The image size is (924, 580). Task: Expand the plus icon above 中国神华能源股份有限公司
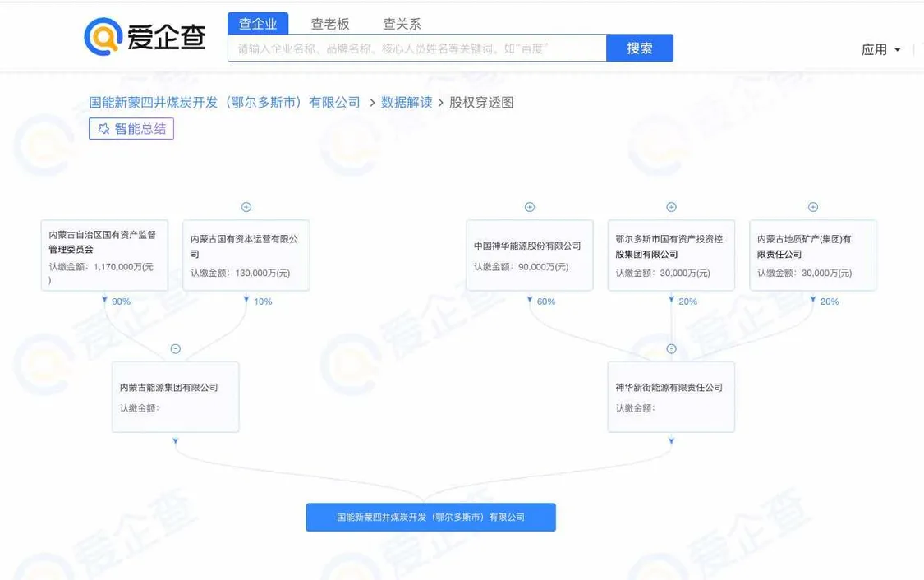tap(529, 206)
